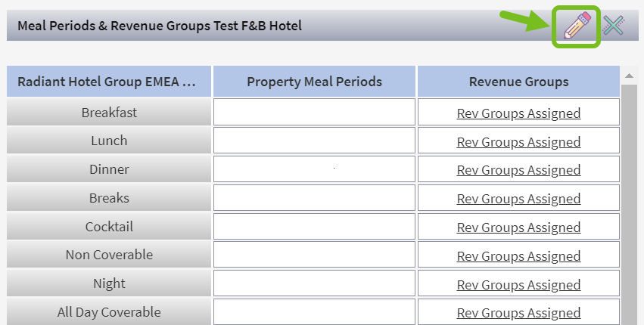Click the Property Meal Periods column header
Viewport: 644px width, 325px height.
click(x=314, y=82)
